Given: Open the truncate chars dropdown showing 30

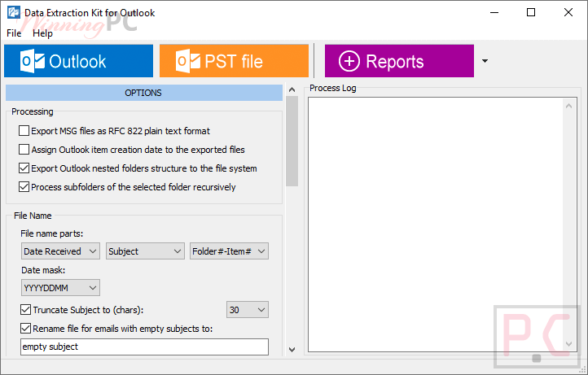Looking at the screenshot, I should pos(248,310).
